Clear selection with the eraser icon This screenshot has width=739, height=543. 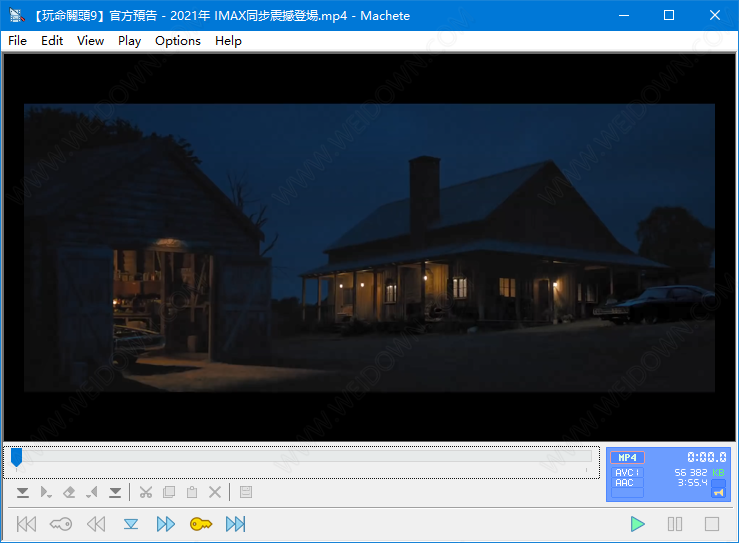pyautogui.click(x=69, y=493)
